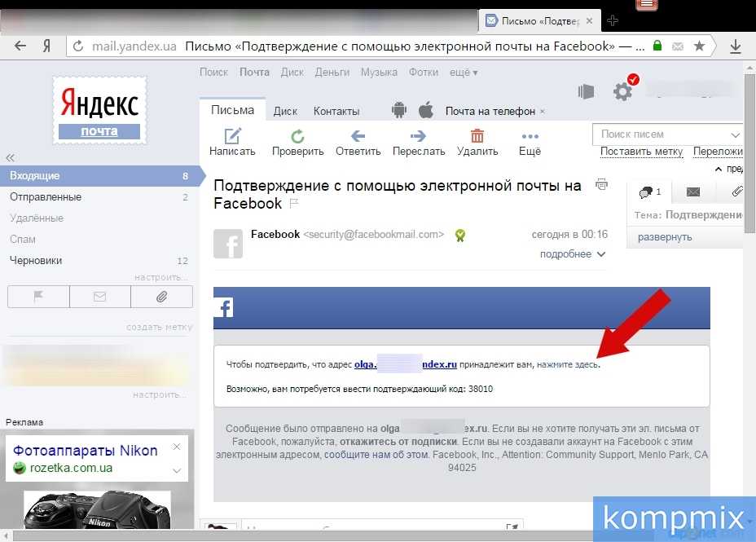Screen dimensions: 756x542
Task: Click the Переслать forward arrow icon
Action: pos(418,136)
